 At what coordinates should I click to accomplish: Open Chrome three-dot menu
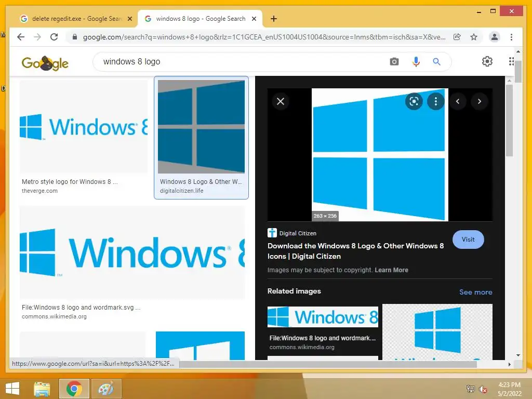click(511, 37)
